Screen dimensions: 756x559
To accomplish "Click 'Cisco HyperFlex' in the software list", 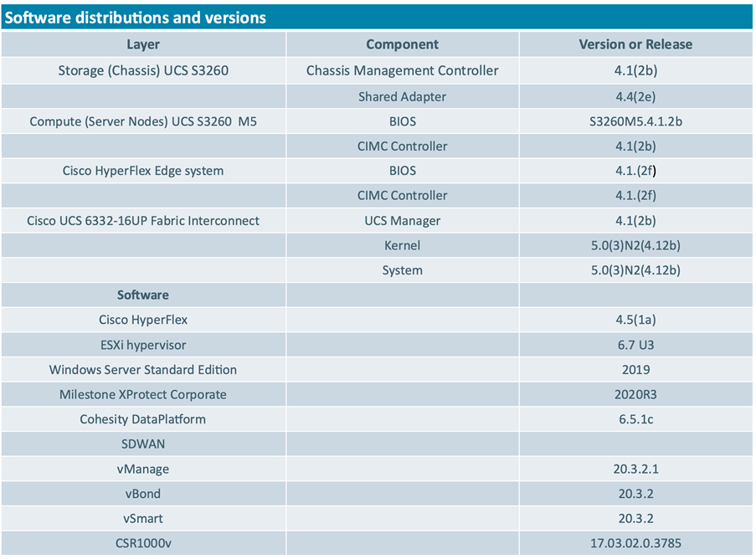I will [x=143, y=320].
